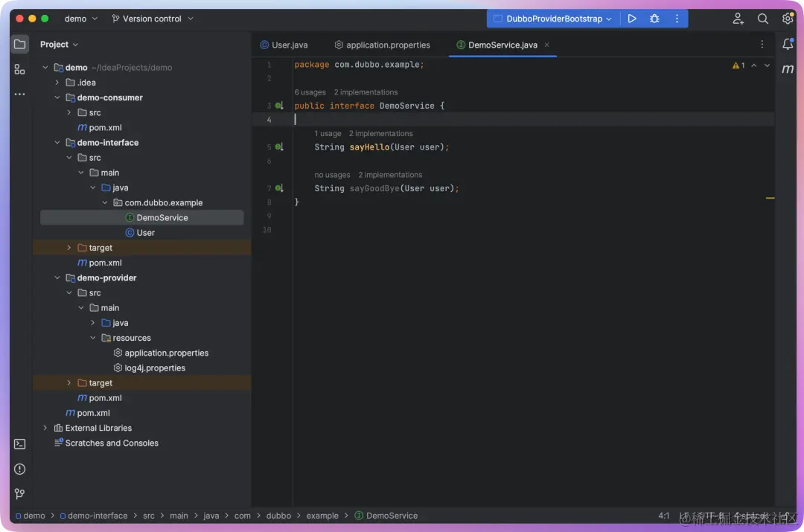The width and height of the screenshot is (804, 532).
Task: Place cursor on sayHello method name
Action: [x=369, y=147]
